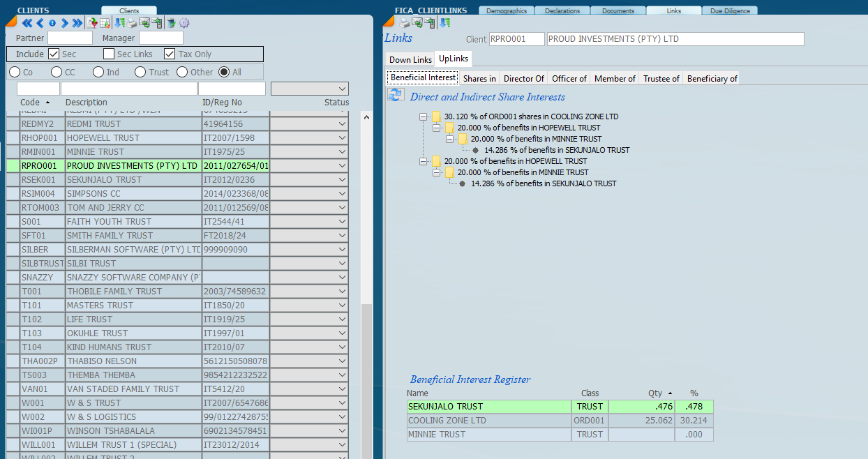868x459 pixels.
Task: Go to first client record arrow
Action: point(27,23)
